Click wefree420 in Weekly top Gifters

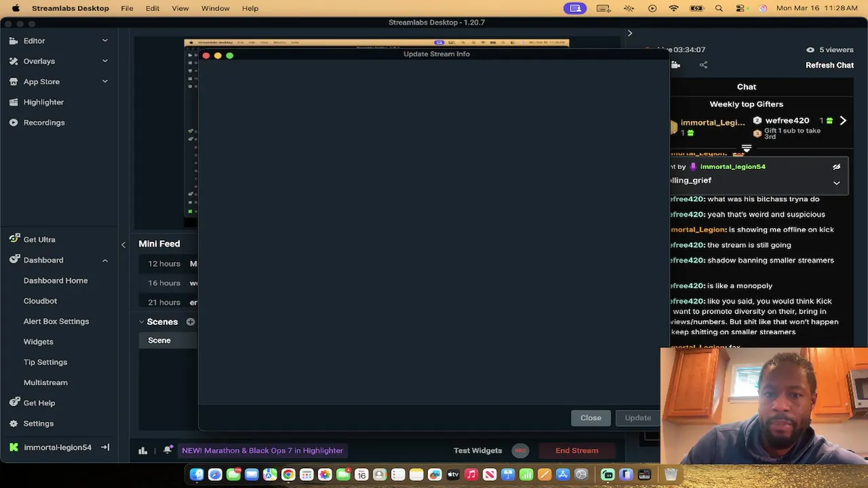pyautogui.click(x=787, y=121)
